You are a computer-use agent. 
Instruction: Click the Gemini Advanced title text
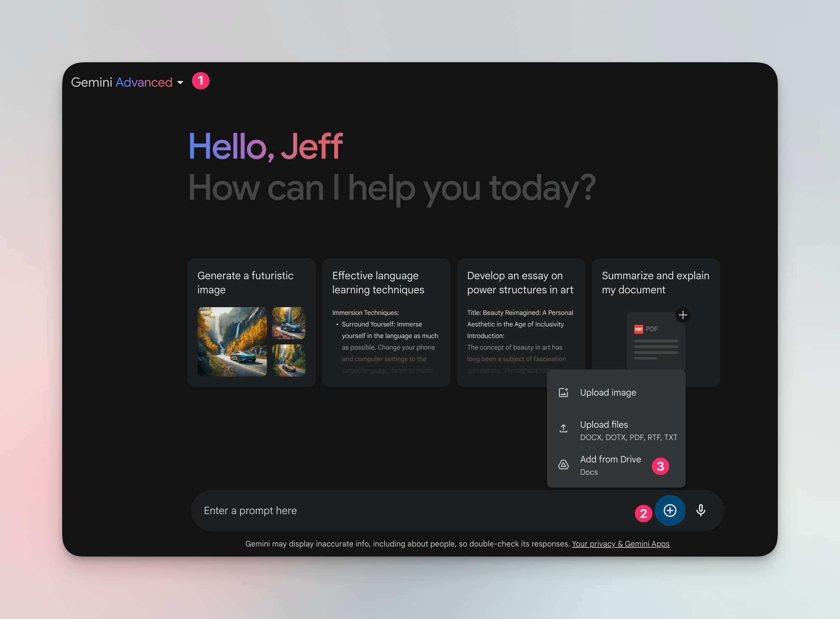click(x=122, y=82)
